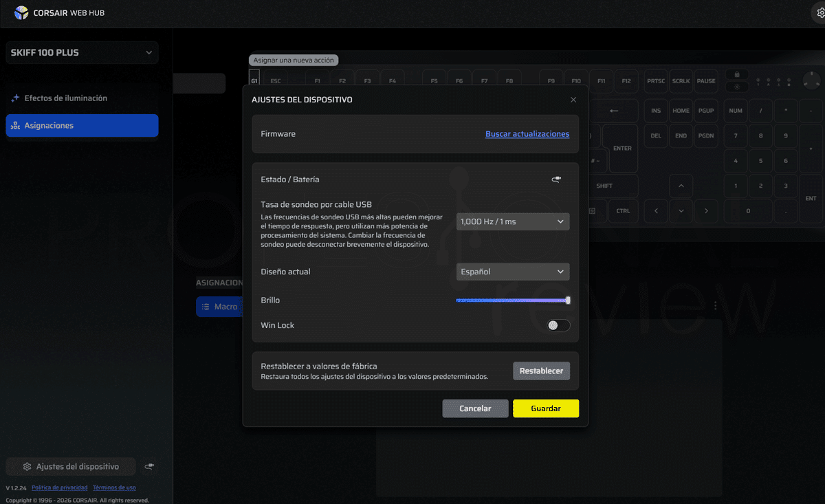Select the numpad ENT key
Screen dimensions: 825x504
811,198
